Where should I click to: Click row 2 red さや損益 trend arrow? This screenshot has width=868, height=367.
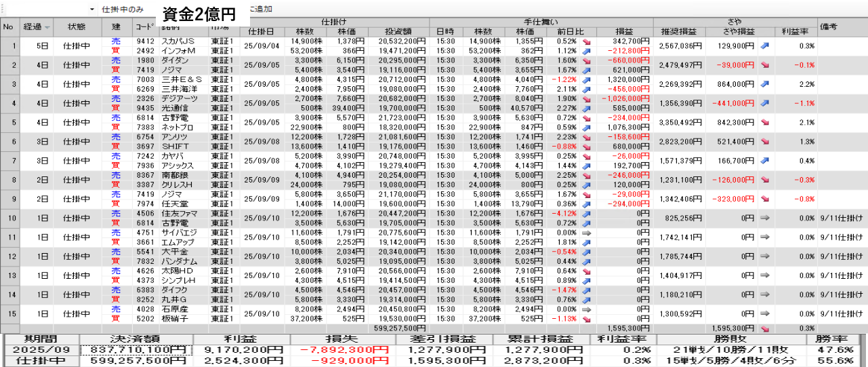[x=765, y=64]
